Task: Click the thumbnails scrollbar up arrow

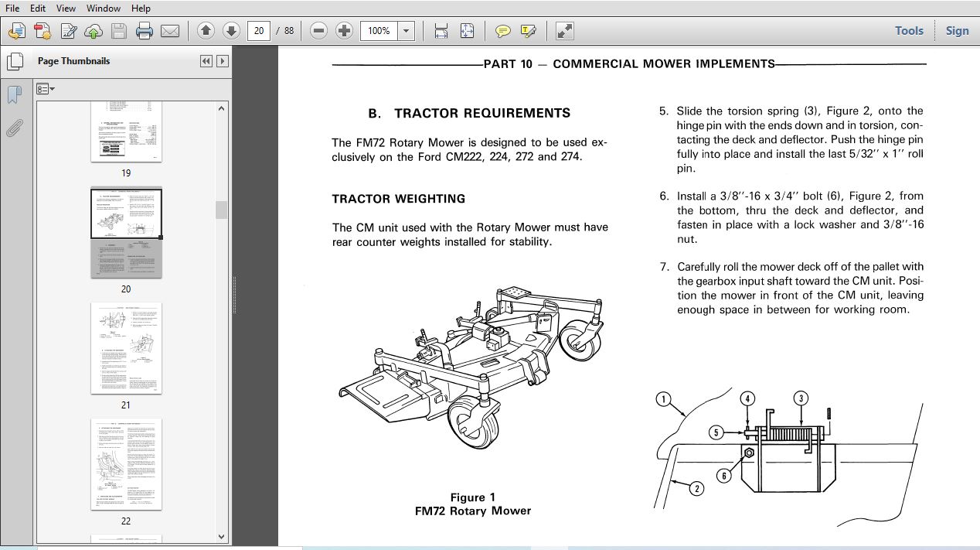Action: click(x=222, y=108)
